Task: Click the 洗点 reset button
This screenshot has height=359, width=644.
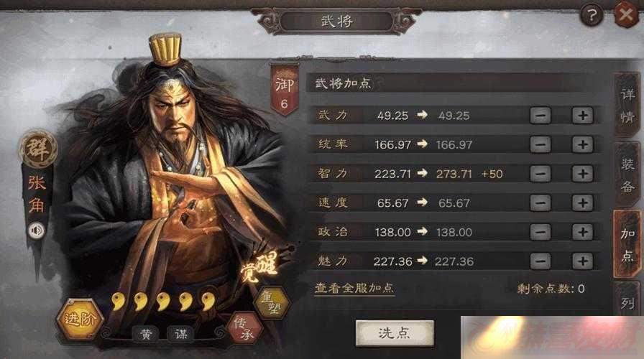Action: pyautogui.click(x=395, y=333)
